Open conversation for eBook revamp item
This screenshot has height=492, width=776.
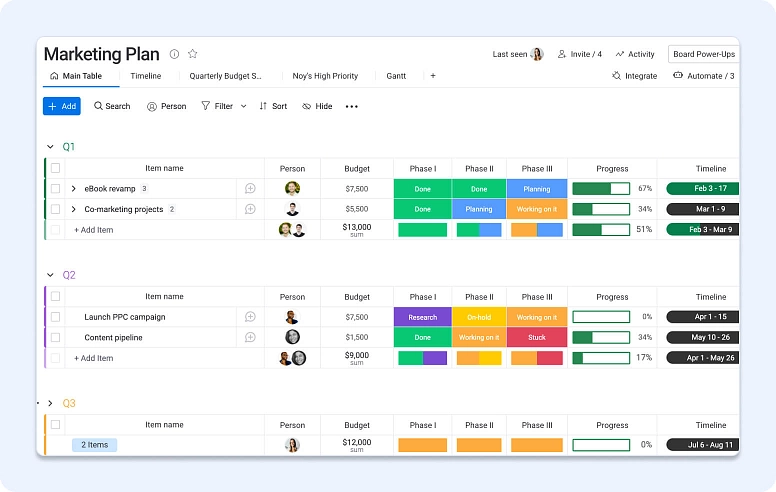click(250, 188)
